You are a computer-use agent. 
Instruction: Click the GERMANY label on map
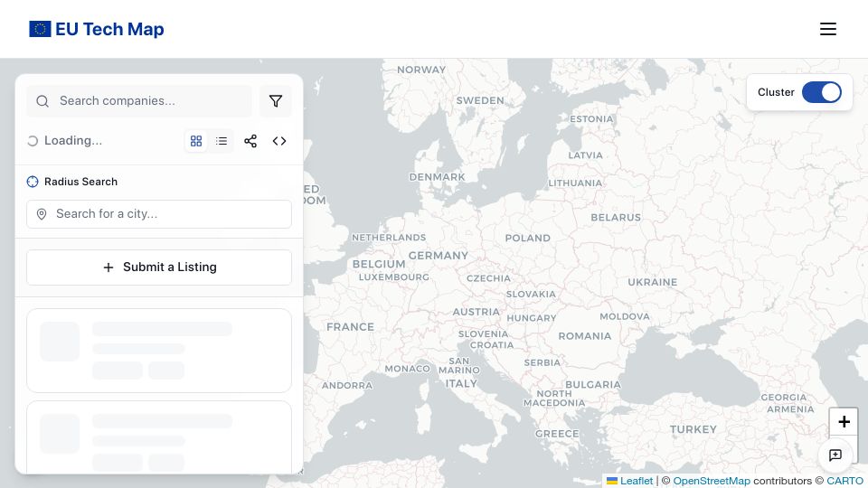click(x=439, y=256)
